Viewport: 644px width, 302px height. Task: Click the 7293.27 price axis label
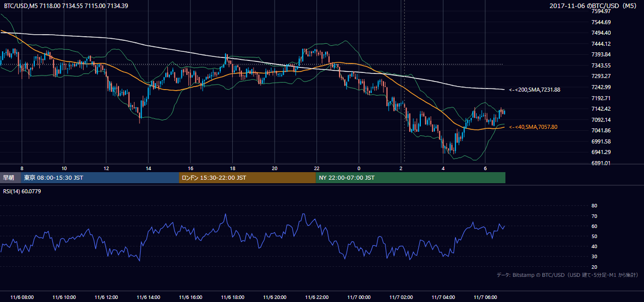click(x=601, y=76)
